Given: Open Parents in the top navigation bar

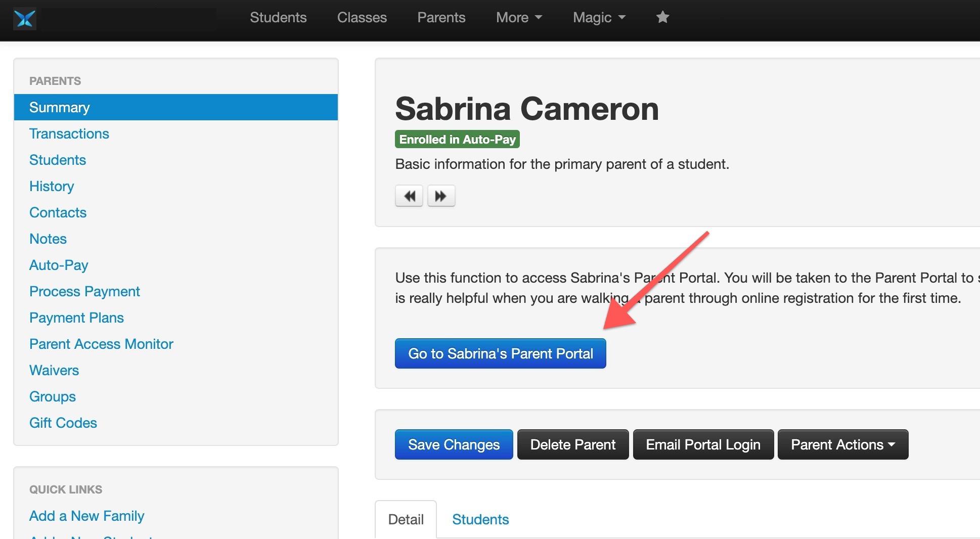Looking at the screenshot, I should [x=441, y=18].
